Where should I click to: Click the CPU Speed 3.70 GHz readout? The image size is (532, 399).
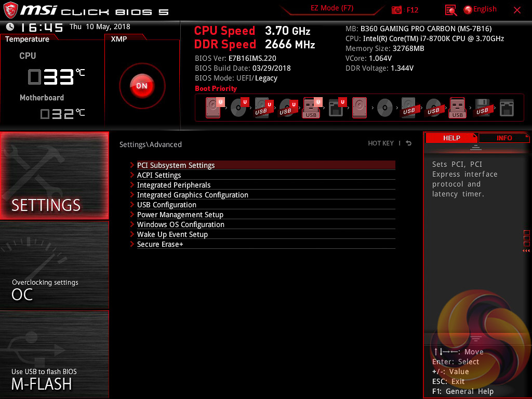[x=252, y=31]
